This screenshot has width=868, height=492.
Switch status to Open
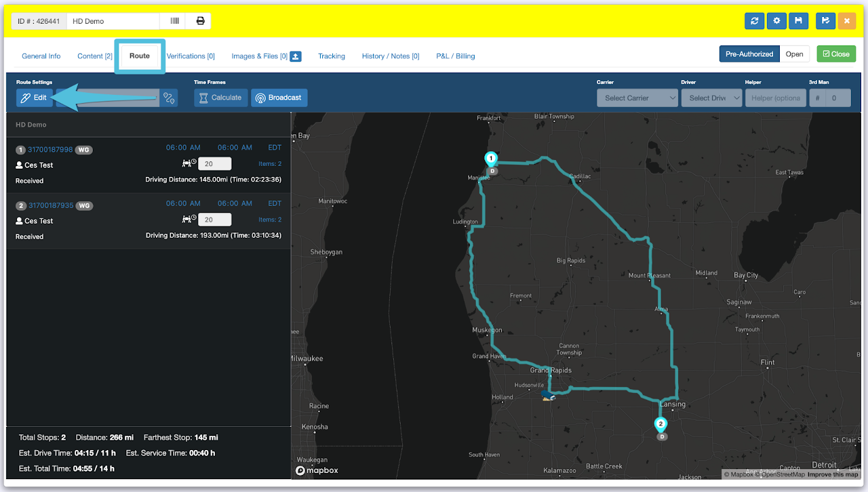point(795,54)
